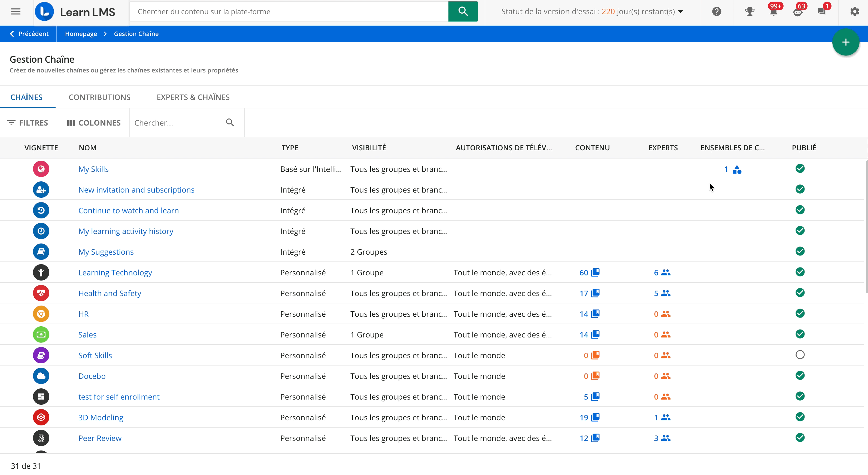Click the Chercher table search field

tap(177, 123)
